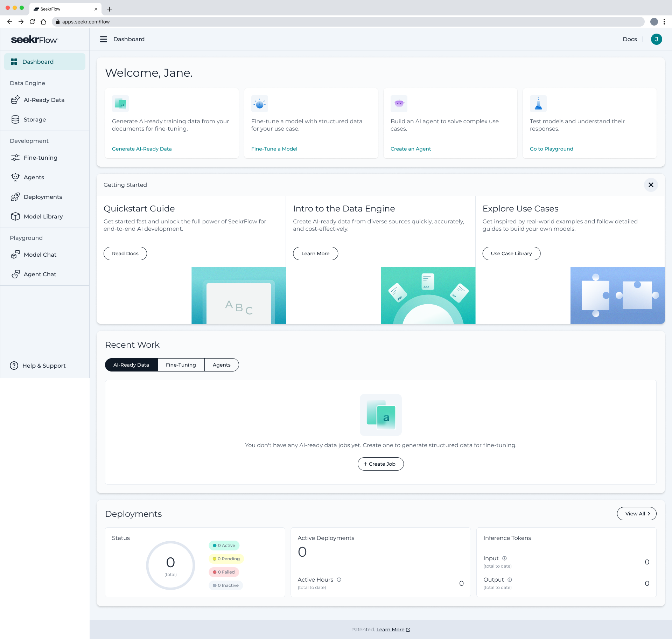Click the Data Engine documents thumbnail
The image size is (672, 639).
pyautogui.click(x=428, y=296)
